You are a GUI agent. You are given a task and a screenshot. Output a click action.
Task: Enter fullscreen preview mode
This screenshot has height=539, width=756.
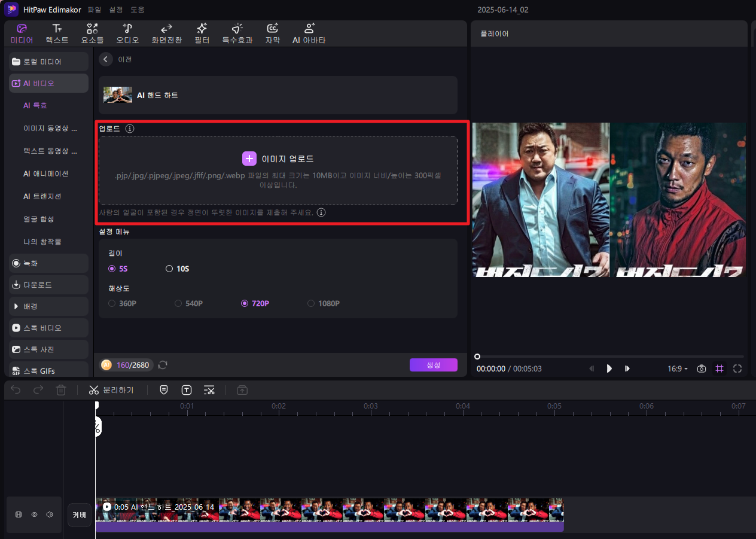pos(737,369)
